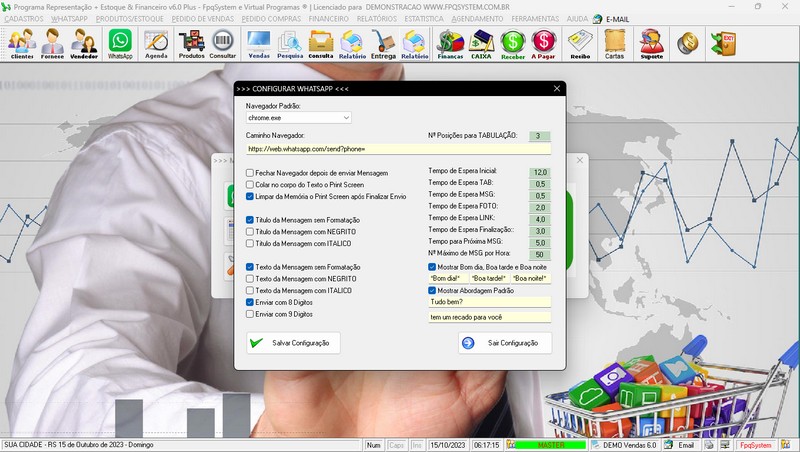
Task: Click the Tempo de Espera Inicial field
Action: click(539, 172)
